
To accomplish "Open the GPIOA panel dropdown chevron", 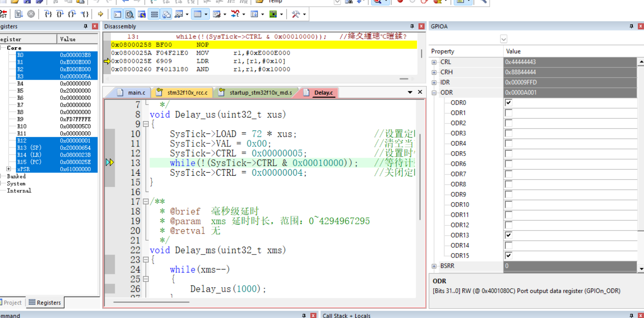I will 504,39.
